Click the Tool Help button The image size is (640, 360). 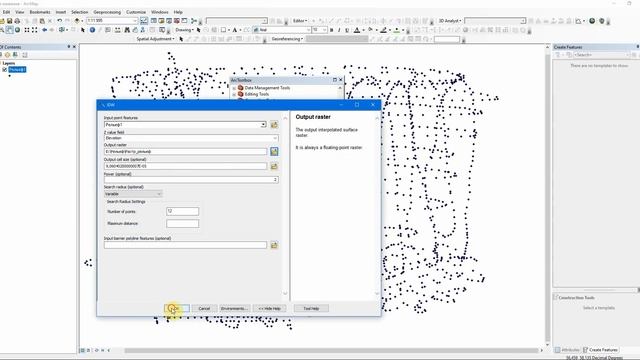(x=311, y=309)
